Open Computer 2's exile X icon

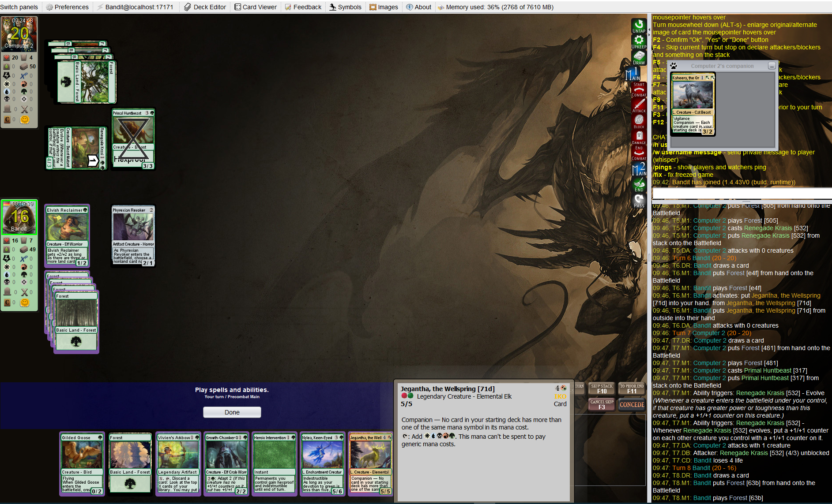pos(24,109)
